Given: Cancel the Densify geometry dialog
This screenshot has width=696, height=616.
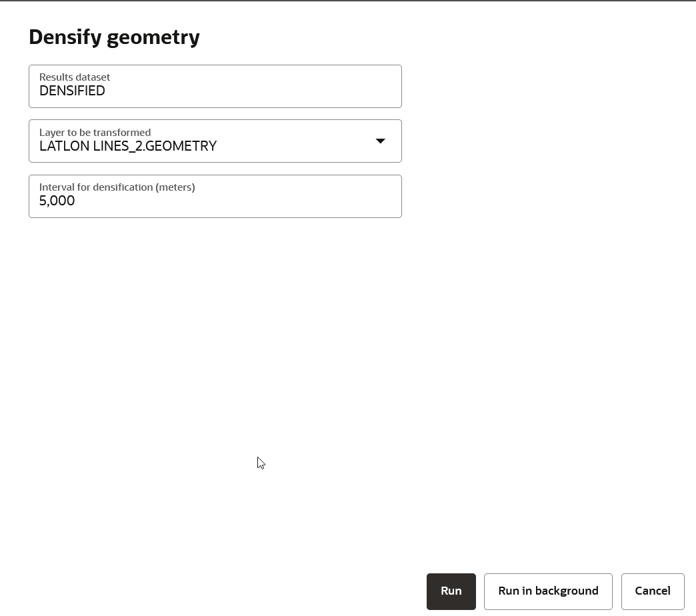Looking at the screenshot, I should pos(652,591).
